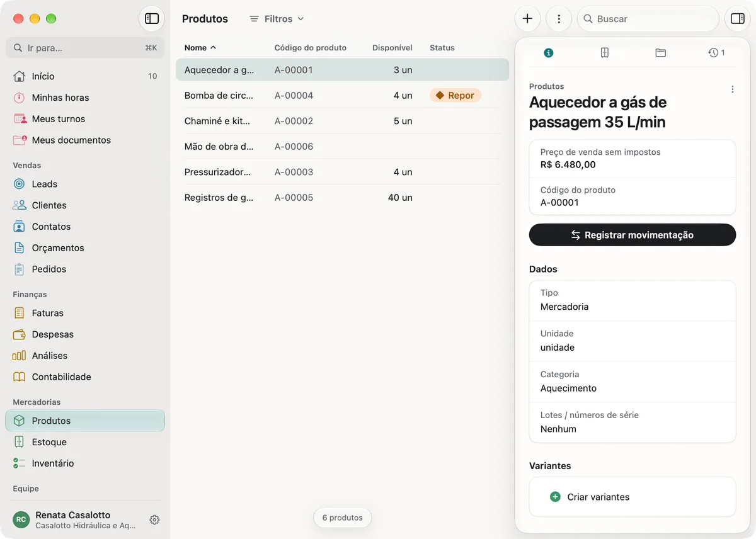Click the Ir para quick navigation field

point(85,48)
